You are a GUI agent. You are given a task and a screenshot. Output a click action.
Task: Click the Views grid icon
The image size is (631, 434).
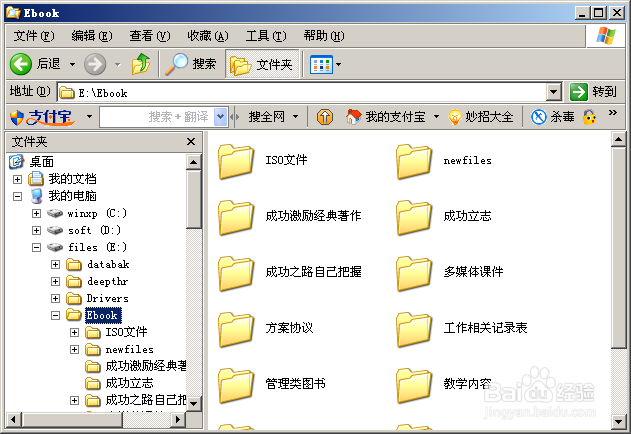click(x=321, y=64)
